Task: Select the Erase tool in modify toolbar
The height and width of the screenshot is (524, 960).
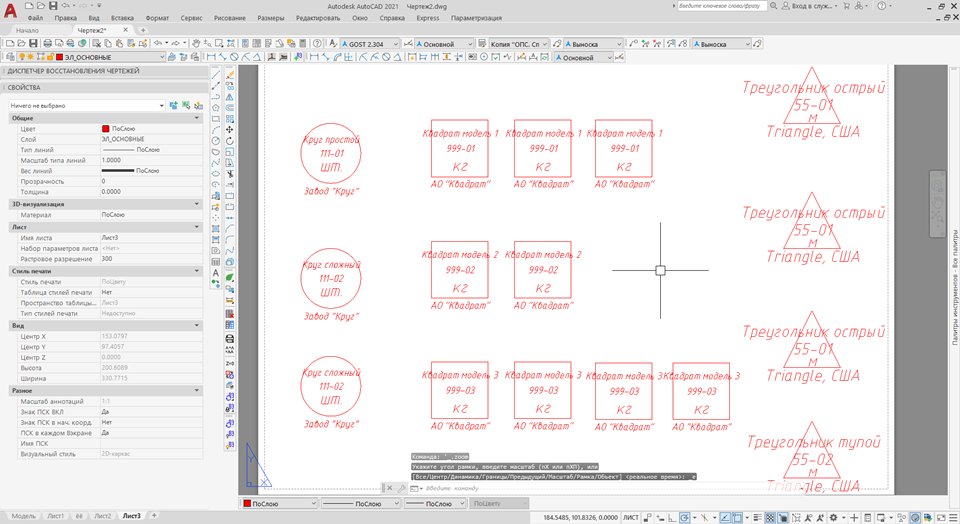Action: click(230, 75)
